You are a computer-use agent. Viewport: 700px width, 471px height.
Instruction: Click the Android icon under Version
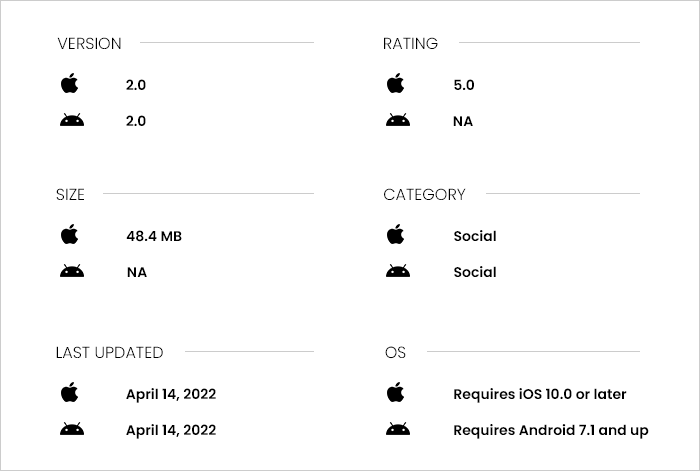pos(72,120)
